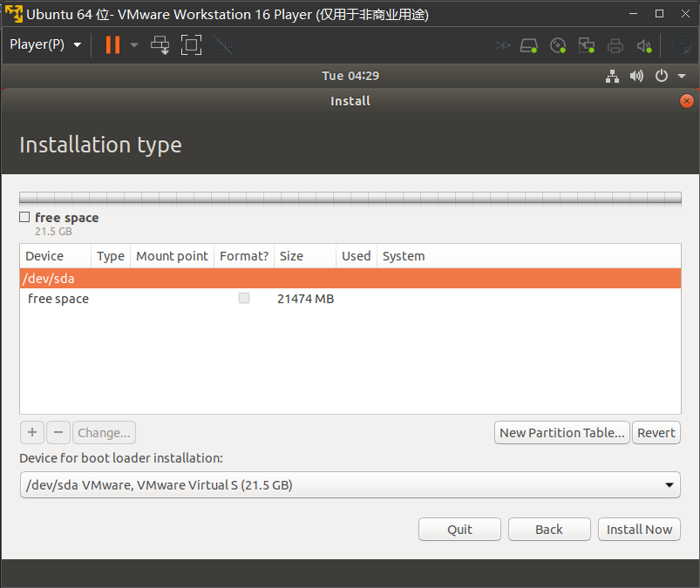700x588 pixels.
Task: Click the sound card device icon
Action: pos(644,45)
